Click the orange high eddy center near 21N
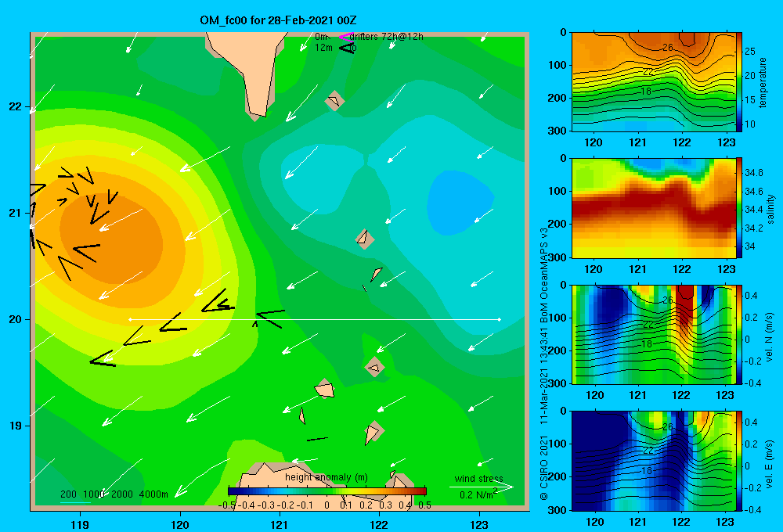Image resolution: width=783 pixels, height=532 pixels. click(111, 241)
